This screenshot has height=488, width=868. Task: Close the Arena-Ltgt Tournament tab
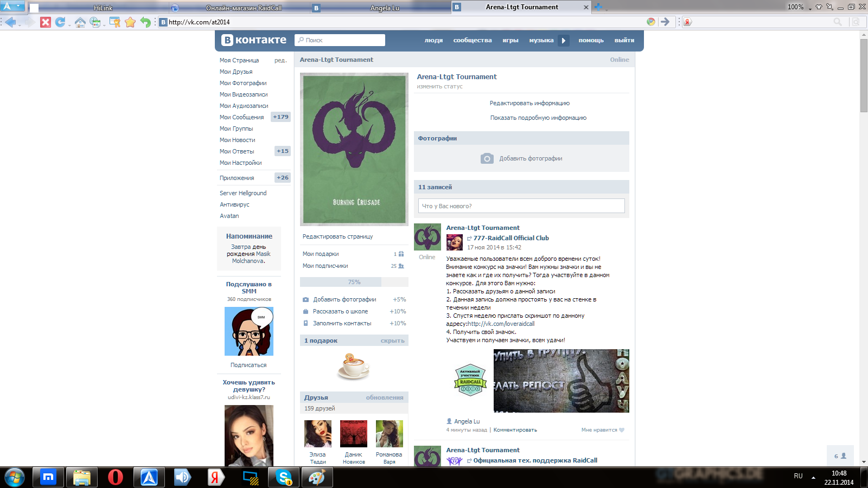tap(586, 8)
